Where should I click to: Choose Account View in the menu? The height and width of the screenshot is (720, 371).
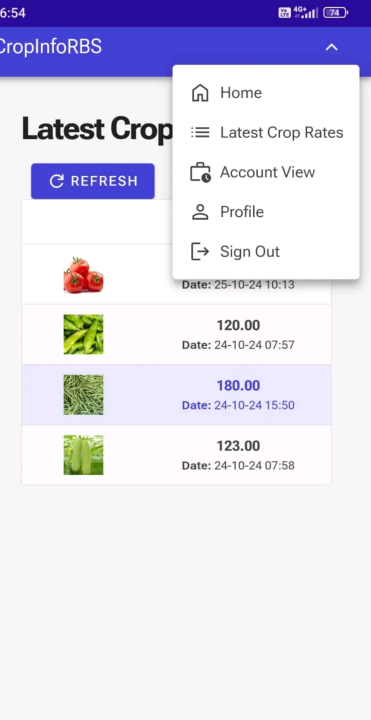(x=266, y=173)
